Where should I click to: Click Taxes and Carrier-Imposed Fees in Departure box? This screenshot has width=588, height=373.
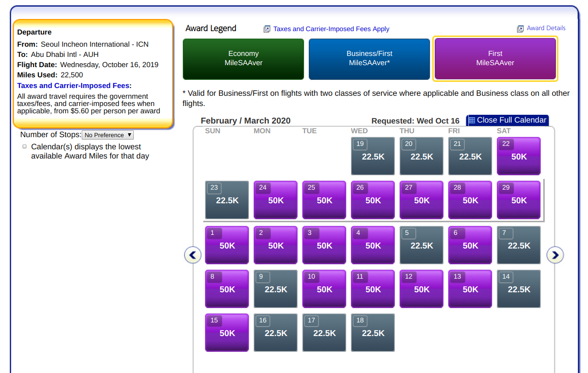73,86
